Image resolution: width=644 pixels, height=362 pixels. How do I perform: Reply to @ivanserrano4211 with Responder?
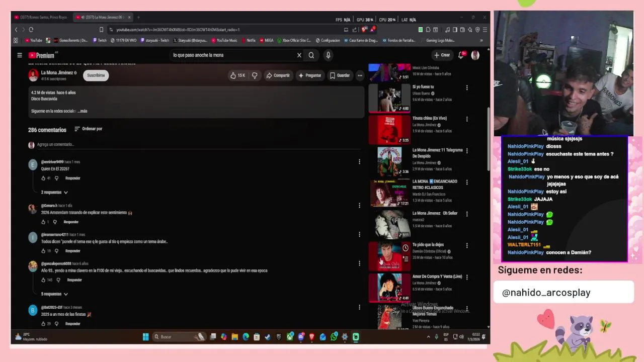click(x=72, y=251)
